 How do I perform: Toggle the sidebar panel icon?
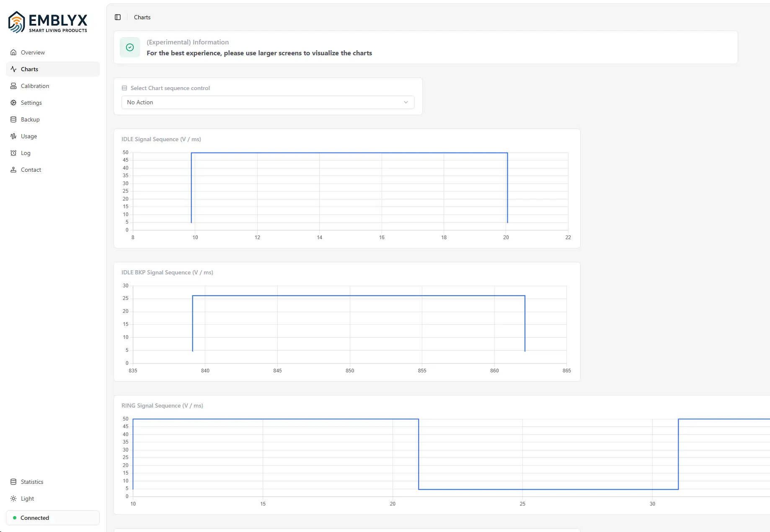(x=118, y=17)
